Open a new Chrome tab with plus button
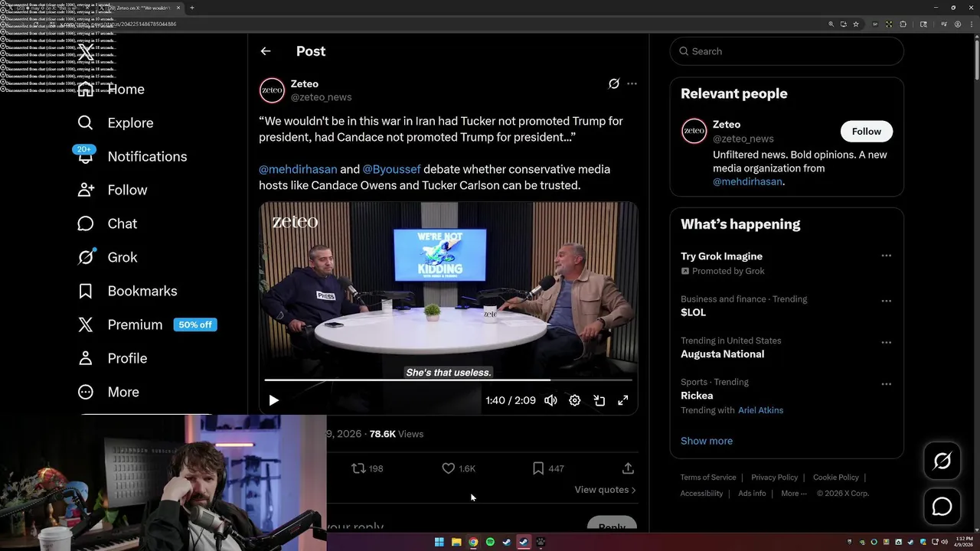Screen dimensions: 980x551 click(x=191, y=8)
